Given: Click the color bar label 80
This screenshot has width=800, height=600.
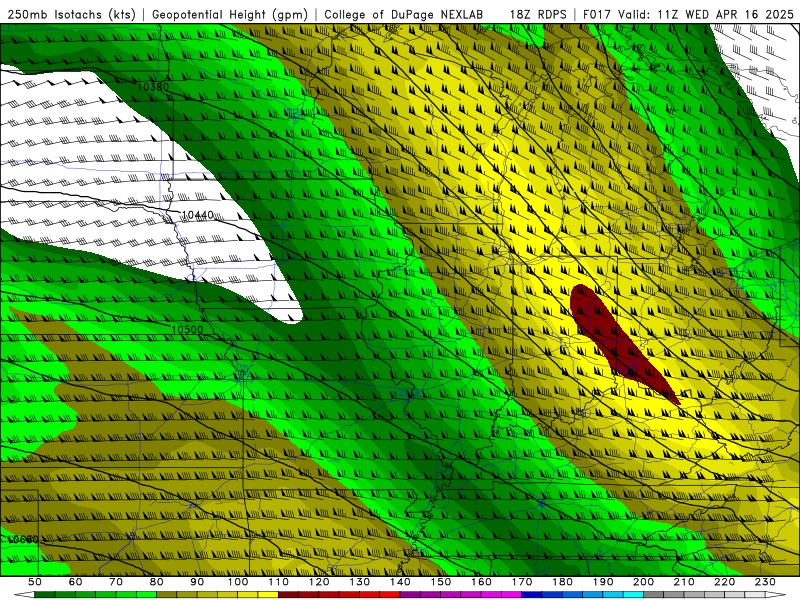Looking at the screenshot, I should click(157, 582).
